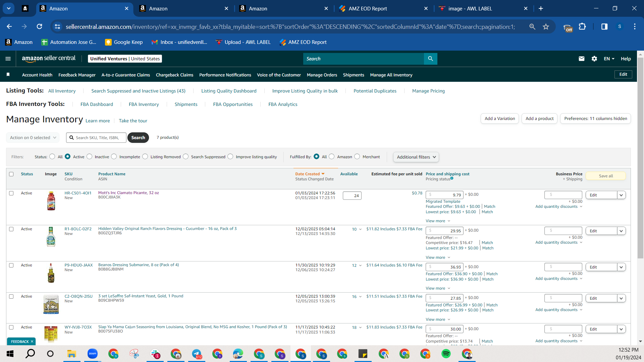Select the Incomplete status radio button
The width and height of the screenshot is (644, 362).
tap(114, 157)
